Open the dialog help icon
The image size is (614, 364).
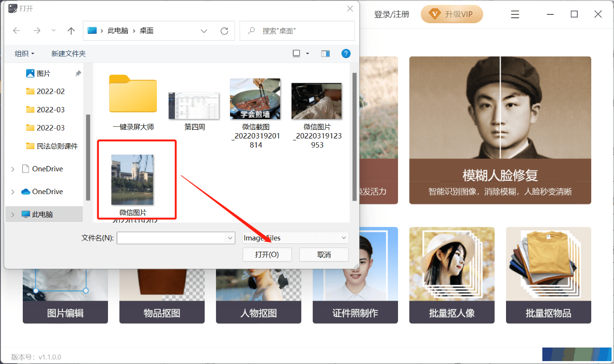346,54
